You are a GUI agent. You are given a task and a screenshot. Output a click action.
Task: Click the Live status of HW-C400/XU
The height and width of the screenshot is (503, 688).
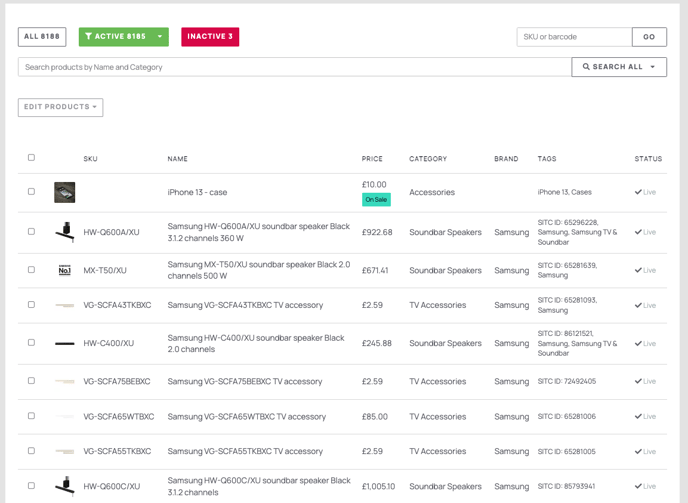pos(645,344)
